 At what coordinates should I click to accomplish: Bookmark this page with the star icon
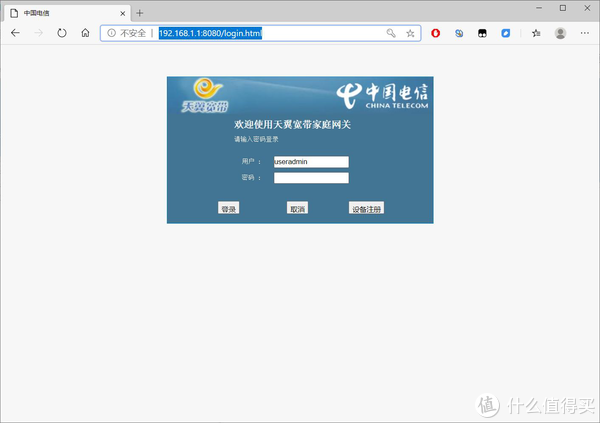pyautogui.click(x=410, y=33)
